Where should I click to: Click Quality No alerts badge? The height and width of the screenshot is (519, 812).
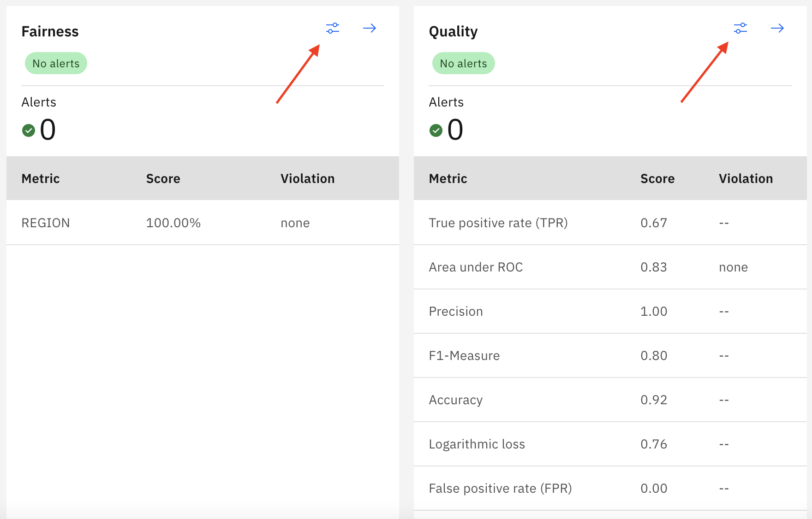[463, 63]
